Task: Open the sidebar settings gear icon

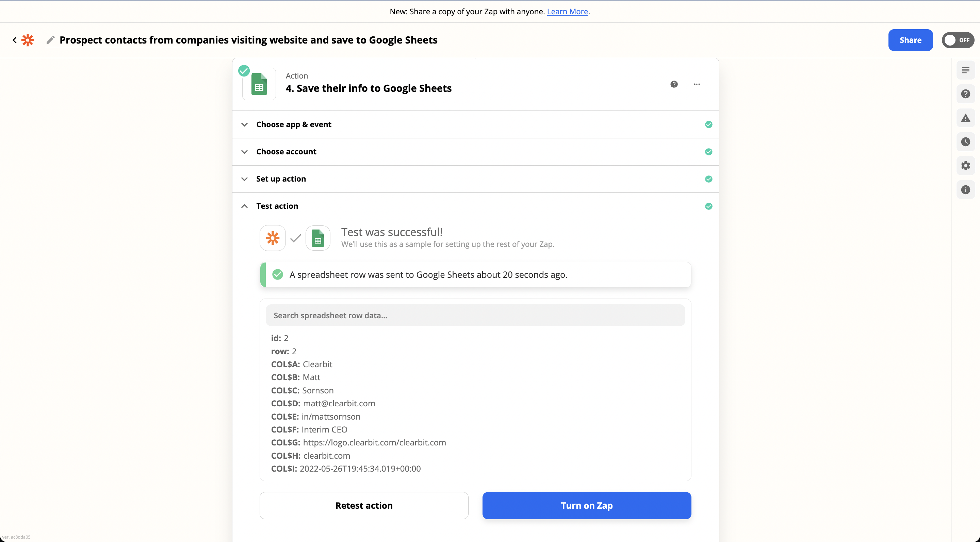Action: tap(966, 166)
